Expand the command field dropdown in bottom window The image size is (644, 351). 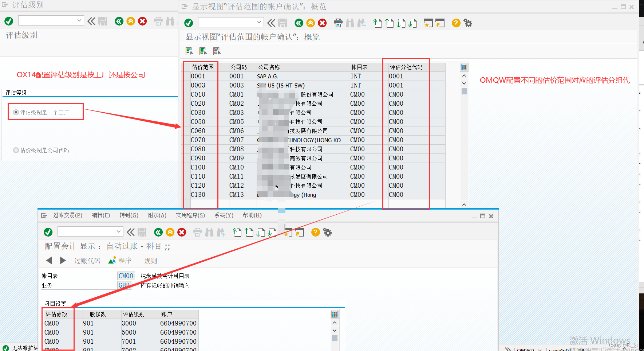(118, 231)
